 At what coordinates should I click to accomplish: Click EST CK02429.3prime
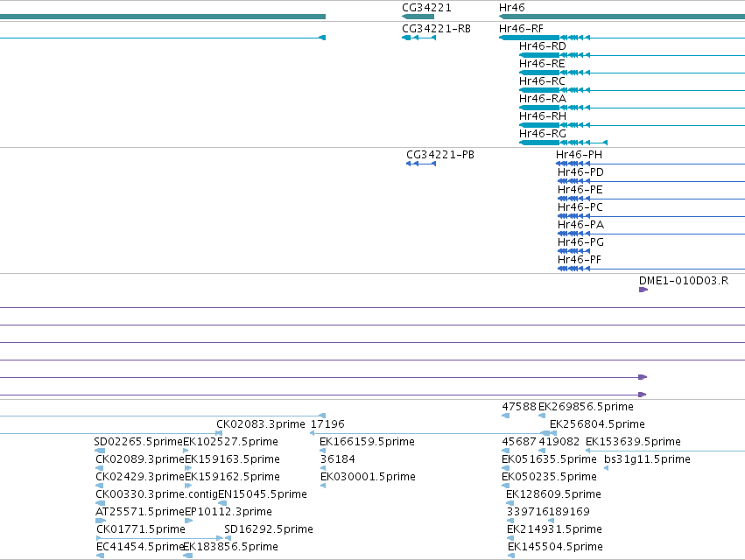pyautogui.click(x=140, y=477)
